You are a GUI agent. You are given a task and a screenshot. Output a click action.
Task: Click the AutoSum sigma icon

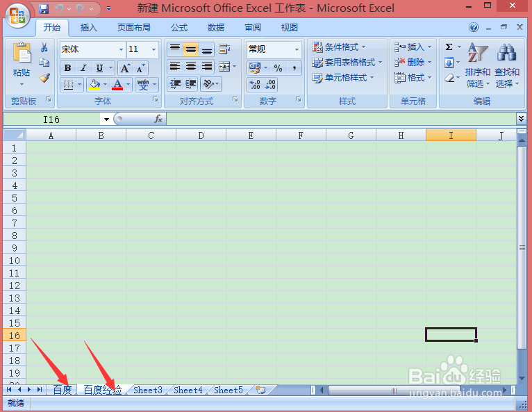pos(449,47)
